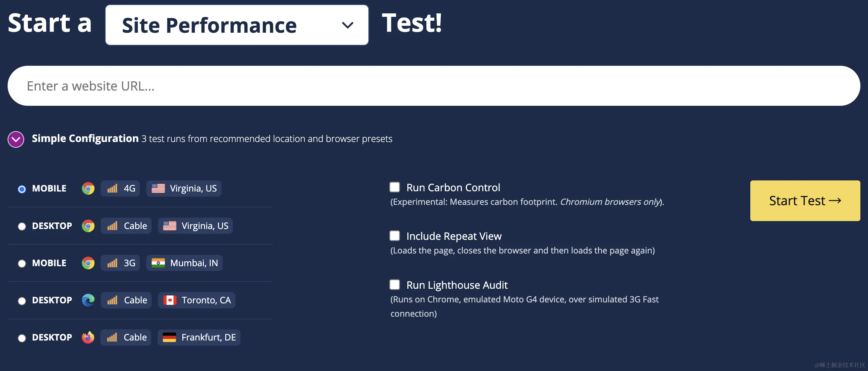
Task: Collapse the Simple Configuration purple chevron
Action: (x=16, y=139)
